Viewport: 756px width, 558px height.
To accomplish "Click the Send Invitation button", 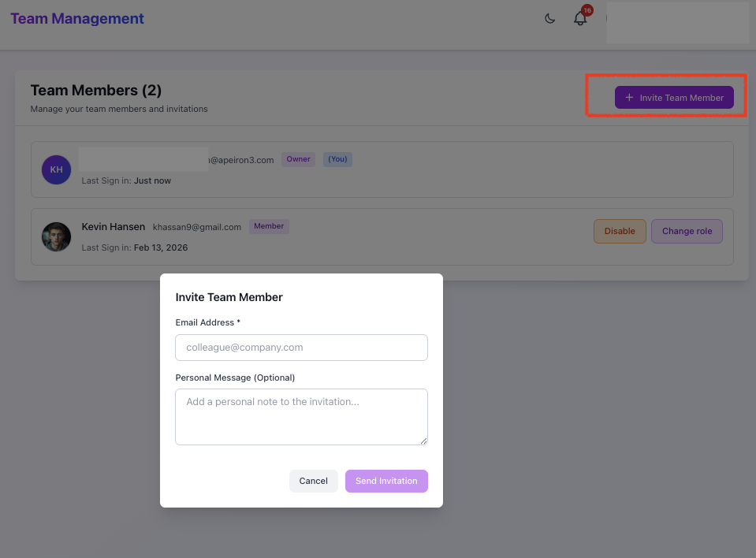I will pyautogui.click(x=386, y=481).
